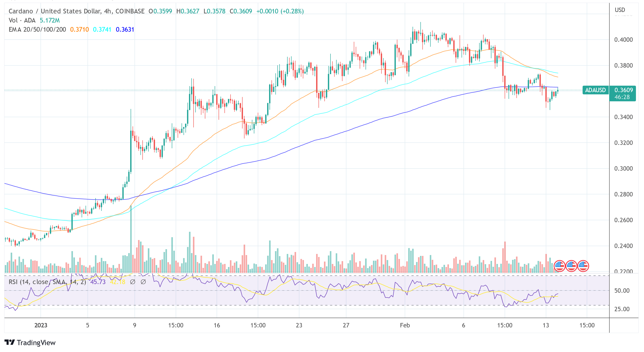644x352 pixels.
Task: Click the volume value 5.172M
Action: click(50, 20)
